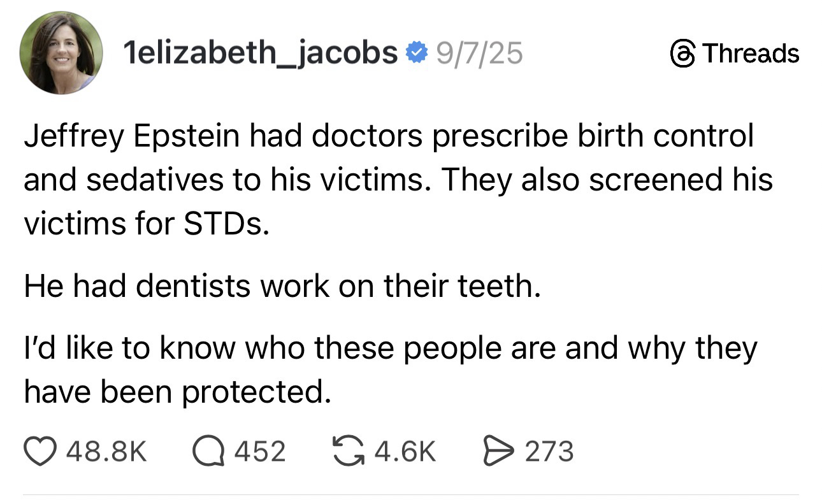Click the Threads wordmark text

point(751,54)
